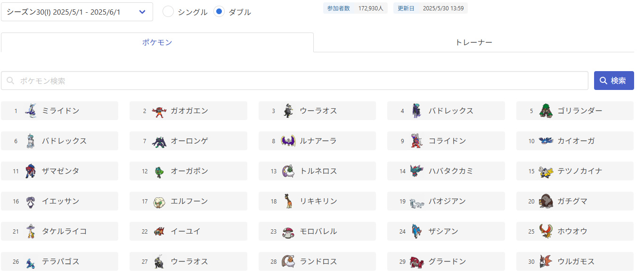Image resolution: width=644 pixels, height=276 pixels.
Task: Focus the ポケモン検索 input field
Action: pyautogui.click(x=294, y=81)
